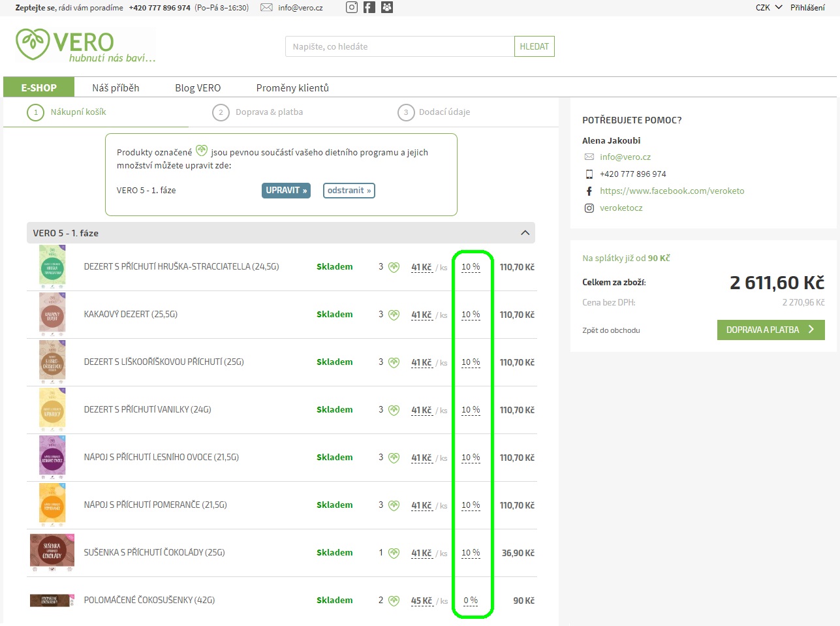Viewport: 840px width, 626px height.
Task: Click program heart icon in Hruška-Stracciatella row
Action: [x=394, y=267]
